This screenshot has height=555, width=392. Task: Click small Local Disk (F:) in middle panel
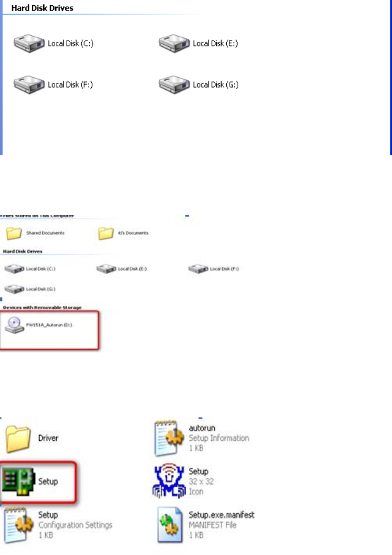click(214, 269)
